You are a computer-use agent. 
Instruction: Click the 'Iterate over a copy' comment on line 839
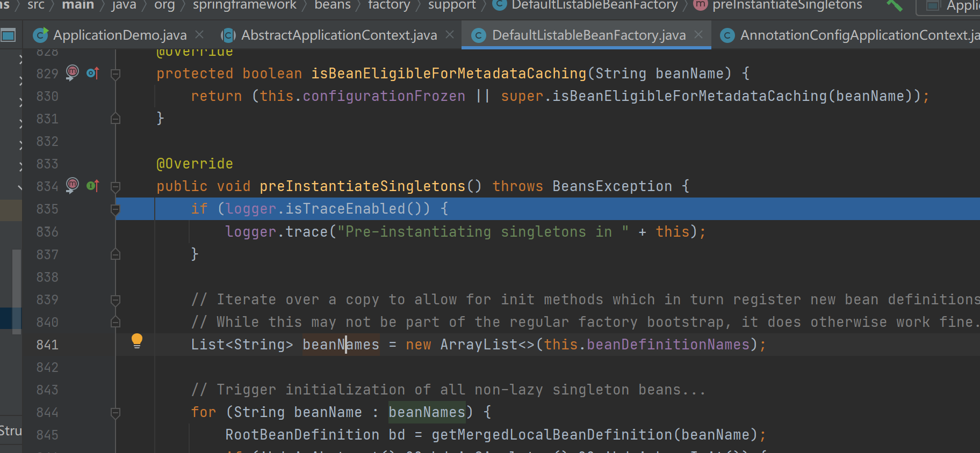click(x=586, y=299)
